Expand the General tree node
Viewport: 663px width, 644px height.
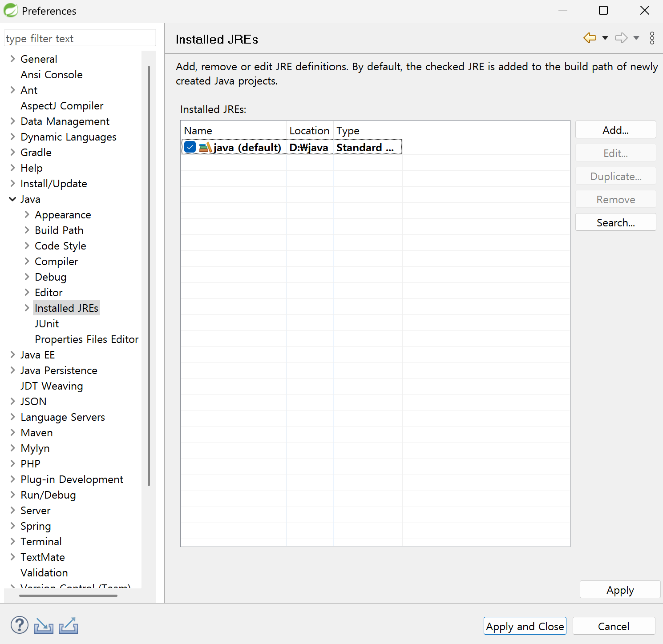coord(12,59)
